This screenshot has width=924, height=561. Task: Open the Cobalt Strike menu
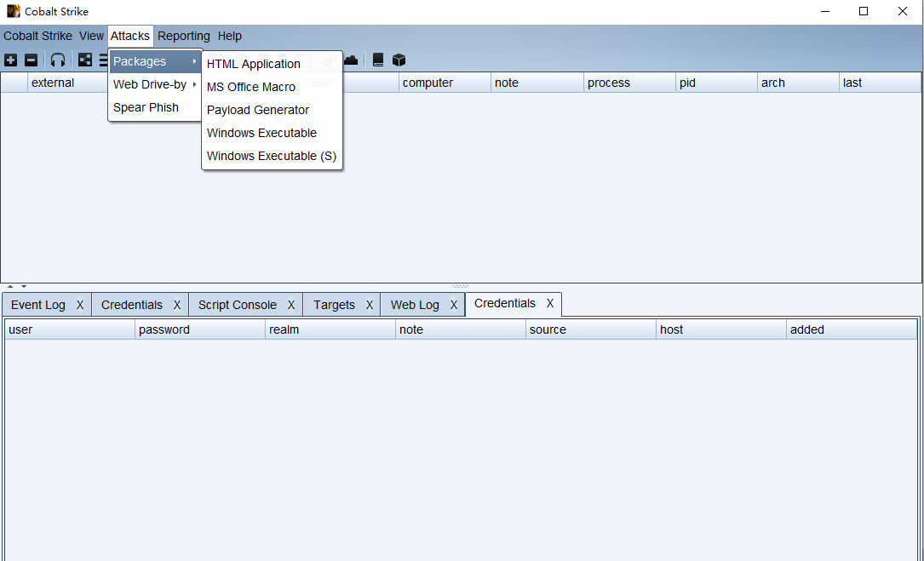pyautogui.click(x=37, y=36)
